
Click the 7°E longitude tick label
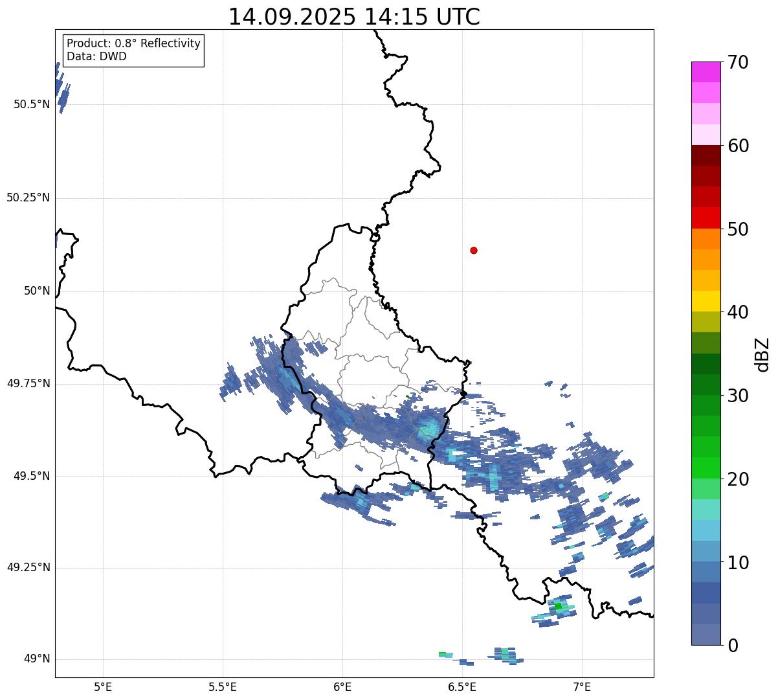(x=583, y=686)
